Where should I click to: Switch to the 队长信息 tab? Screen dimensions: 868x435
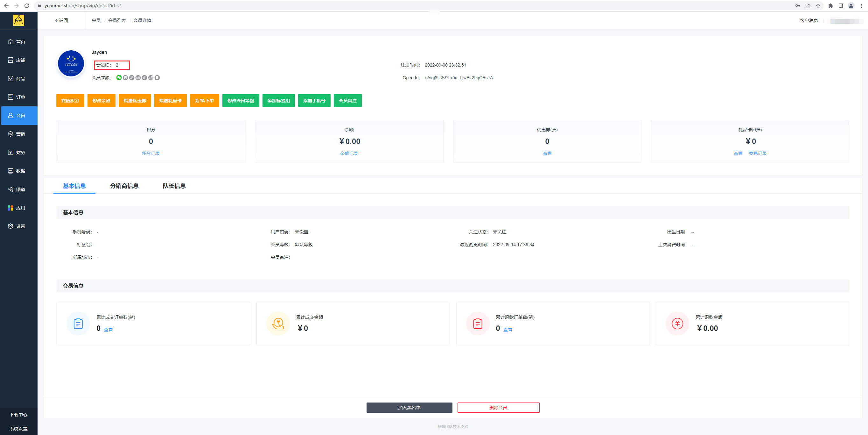tap(174, 186)
